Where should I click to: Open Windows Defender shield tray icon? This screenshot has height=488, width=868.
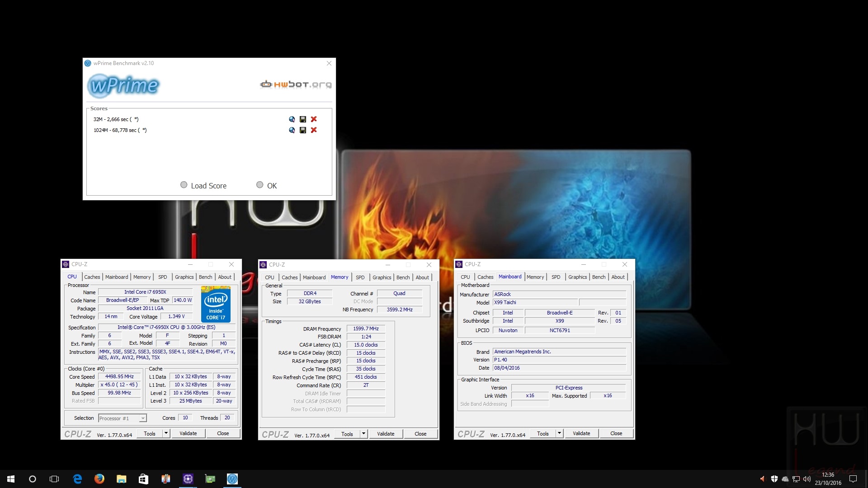tap(774, 479)
